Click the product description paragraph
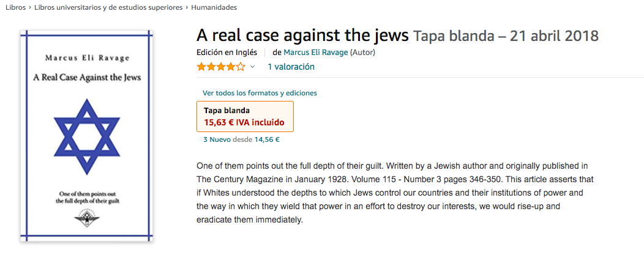Image resolution: width=644 pixels, height=255 pixels. pyautogui.click(x=395, y=193)
